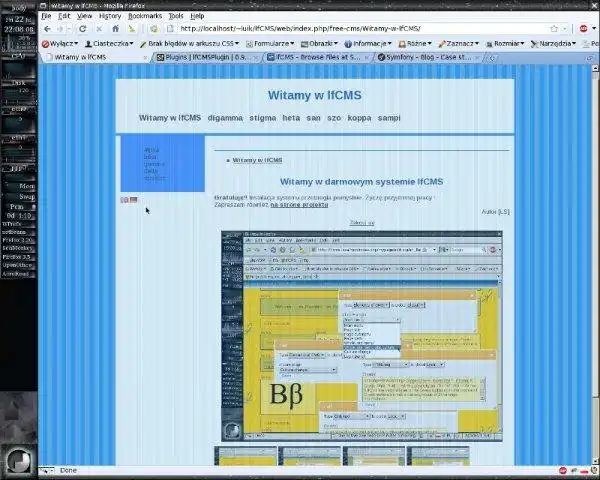The height and width of the screenshot is (480, 600).
Task: Click the 'Zaloguj się' login link
Action: [x=362, y=223]
